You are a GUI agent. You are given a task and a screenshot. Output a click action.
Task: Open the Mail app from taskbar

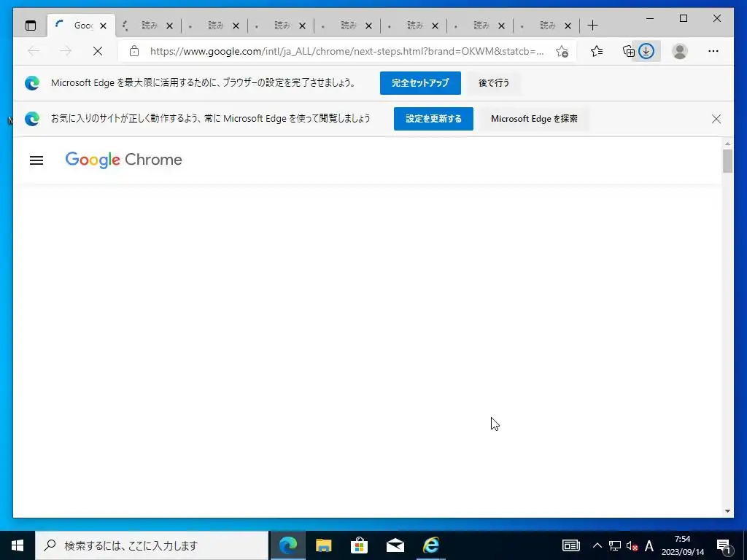click(x=395, y=545)
